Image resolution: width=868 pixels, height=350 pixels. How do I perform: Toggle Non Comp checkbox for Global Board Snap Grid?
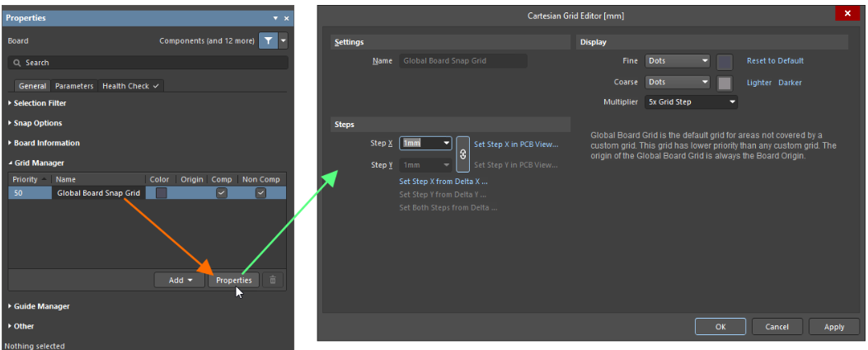[x=260, y=193]
